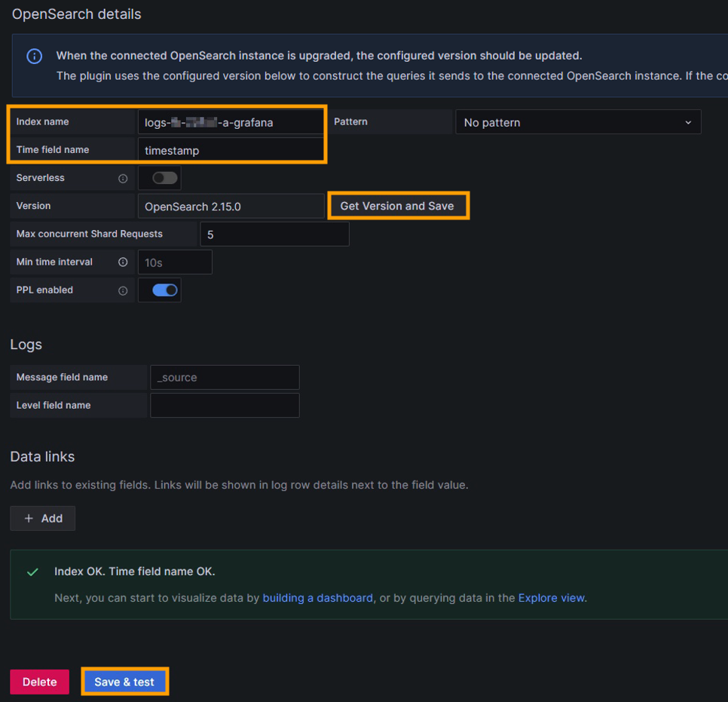The width and height of the screenshot is (728, 702).
Task: Open the Pattern dropdown showing No pattern
Action: coord(578,122)
